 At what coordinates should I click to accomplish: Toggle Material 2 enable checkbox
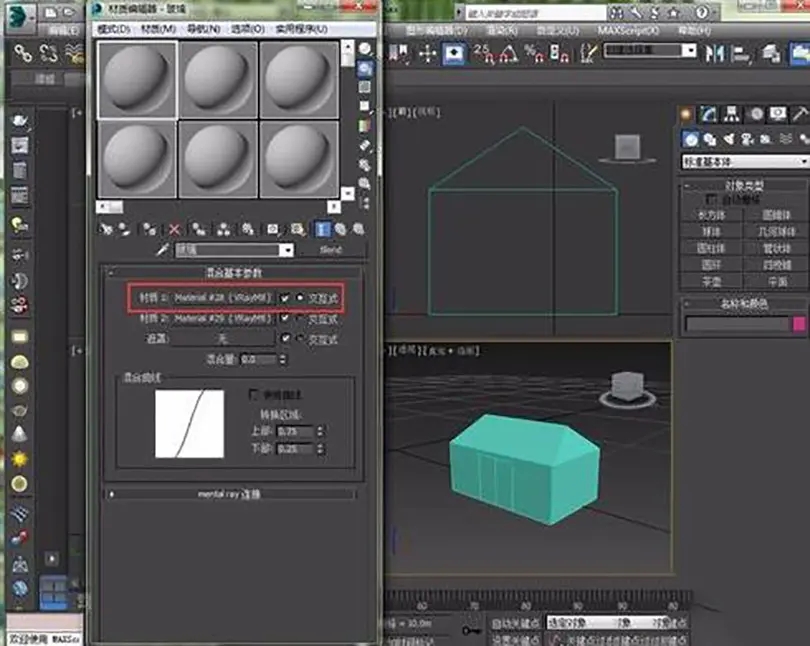coord(285,319)
